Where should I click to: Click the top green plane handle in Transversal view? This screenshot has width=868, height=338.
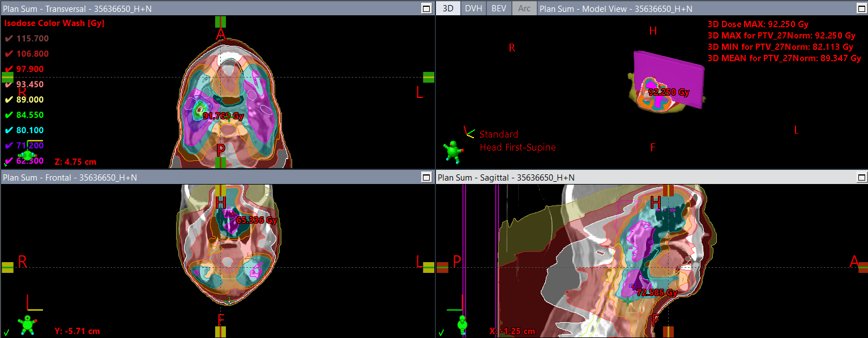pos(221,22)
